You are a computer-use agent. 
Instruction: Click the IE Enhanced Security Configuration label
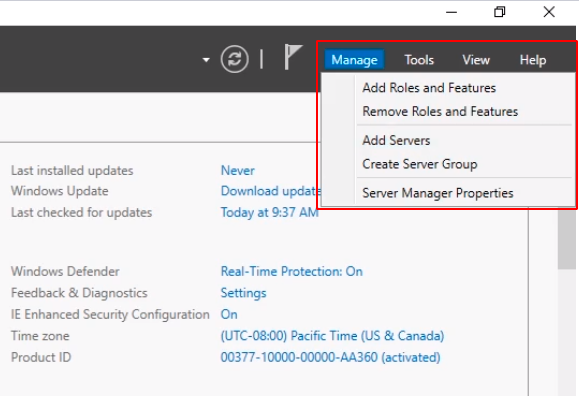(110, 314)
